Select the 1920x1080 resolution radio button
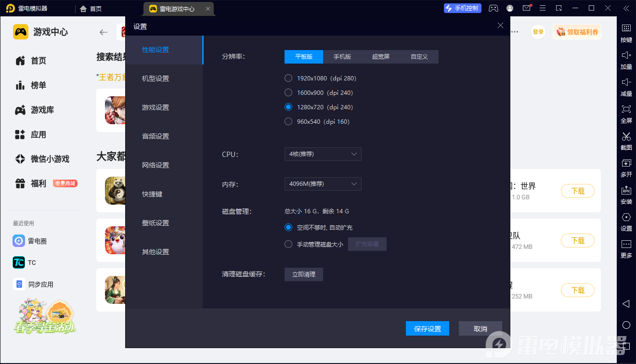 [288, 78]
